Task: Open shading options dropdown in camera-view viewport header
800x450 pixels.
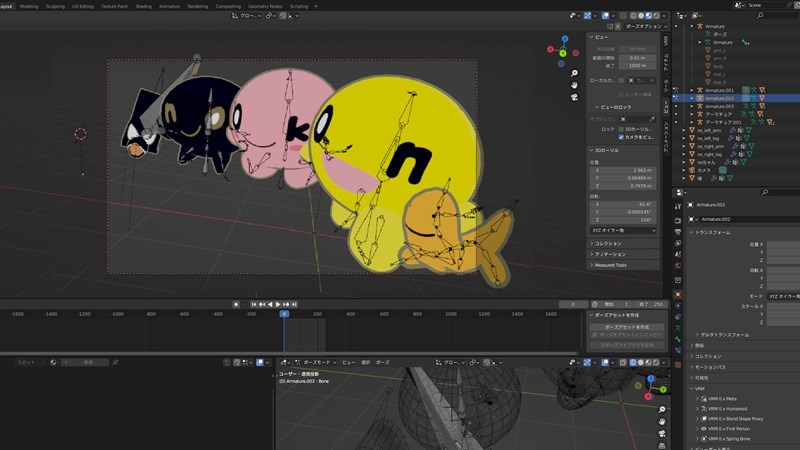Action: pyautogui.click(x=664, y=16)
